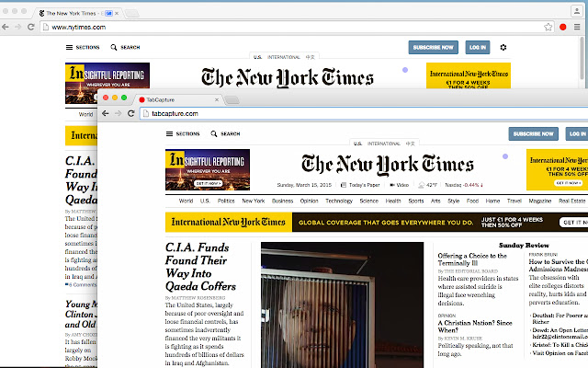Select International edition in rear window
The height and width of the screenshot is (368, 588).
coord(284,57)
